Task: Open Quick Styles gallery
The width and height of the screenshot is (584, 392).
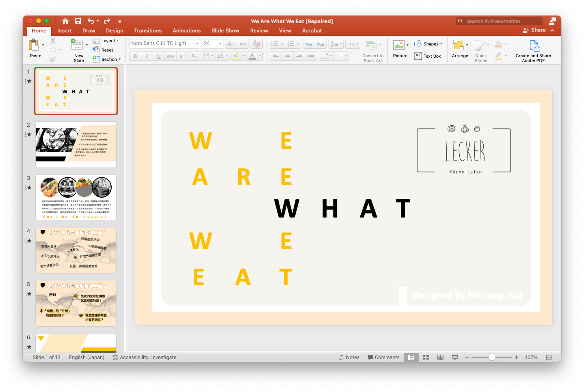Action: click(x=481, y=51)
